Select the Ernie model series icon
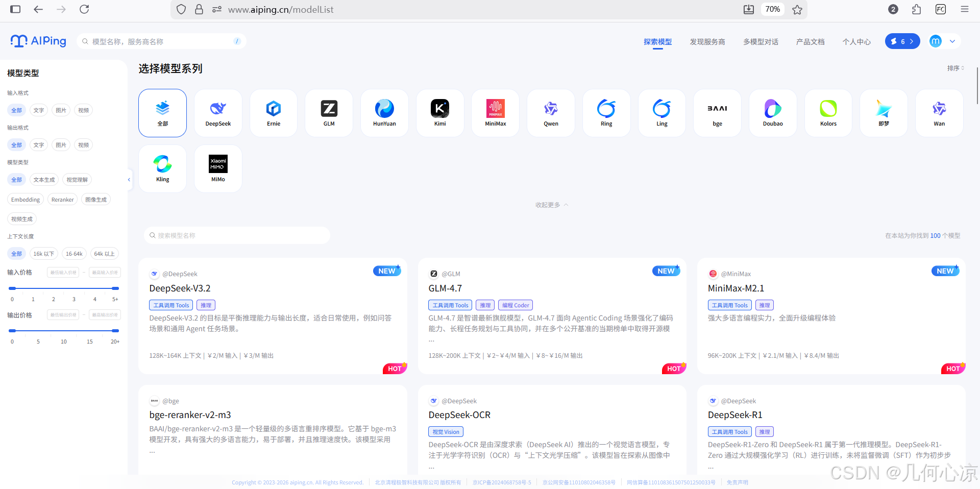This screenshot has width=980, height=489. (x=274, y=113)
